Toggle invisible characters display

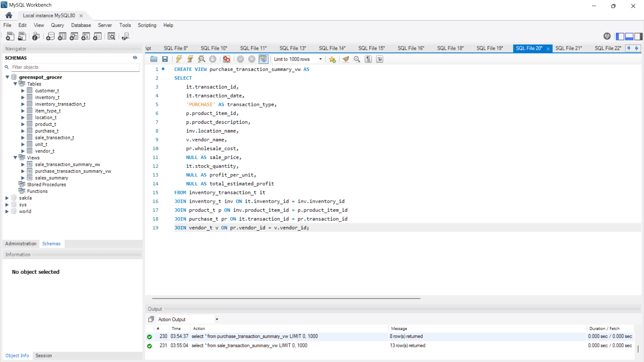[x=368, y=59]
